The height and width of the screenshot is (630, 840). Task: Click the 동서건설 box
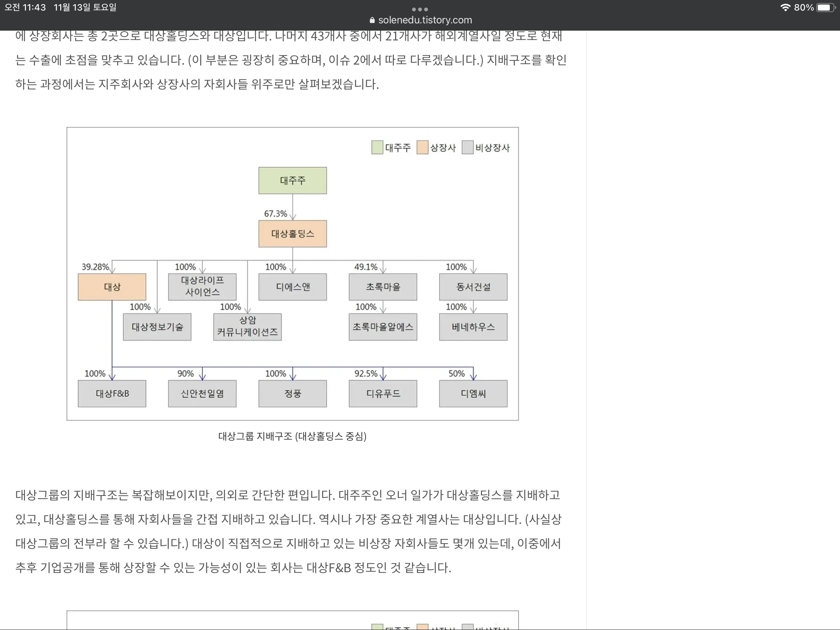pos(473,287)
